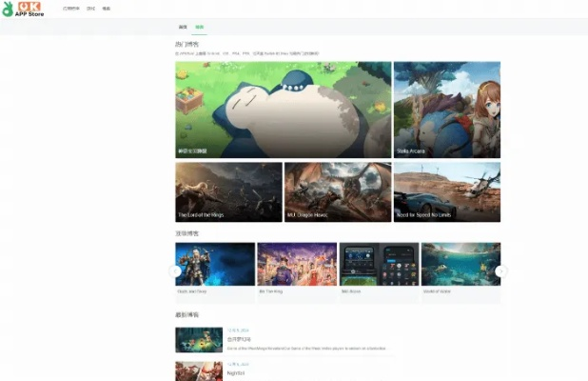Click the carousel next arrow
Image resolution: width=588 pixels, height=381 pixels.
click(501, 271)
